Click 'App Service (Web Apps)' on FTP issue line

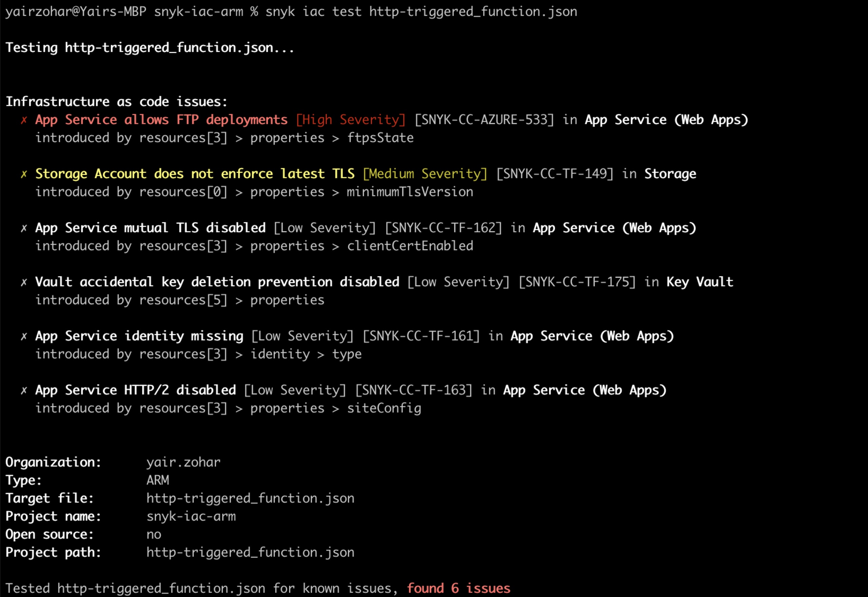pyautogui.click(x=666, y=120)
